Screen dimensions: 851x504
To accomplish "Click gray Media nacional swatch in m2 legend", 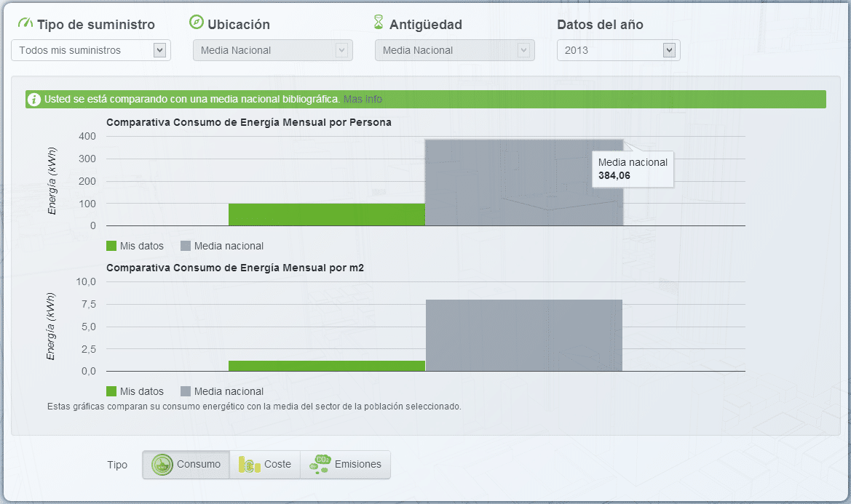I will click(x=186, y=391).
